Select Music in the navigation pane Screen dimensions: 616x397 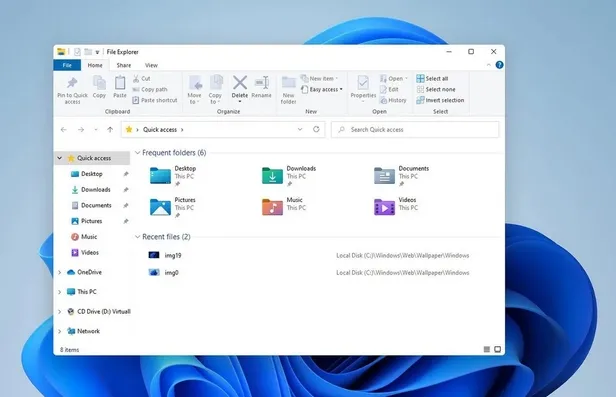[89, 237]
